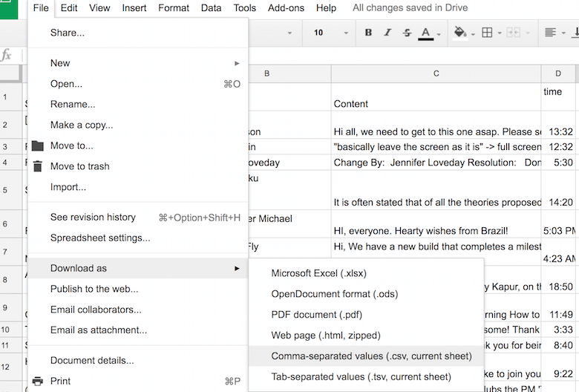Open the cell borders tool
This screenshot has height=392, width=579.
487,33
